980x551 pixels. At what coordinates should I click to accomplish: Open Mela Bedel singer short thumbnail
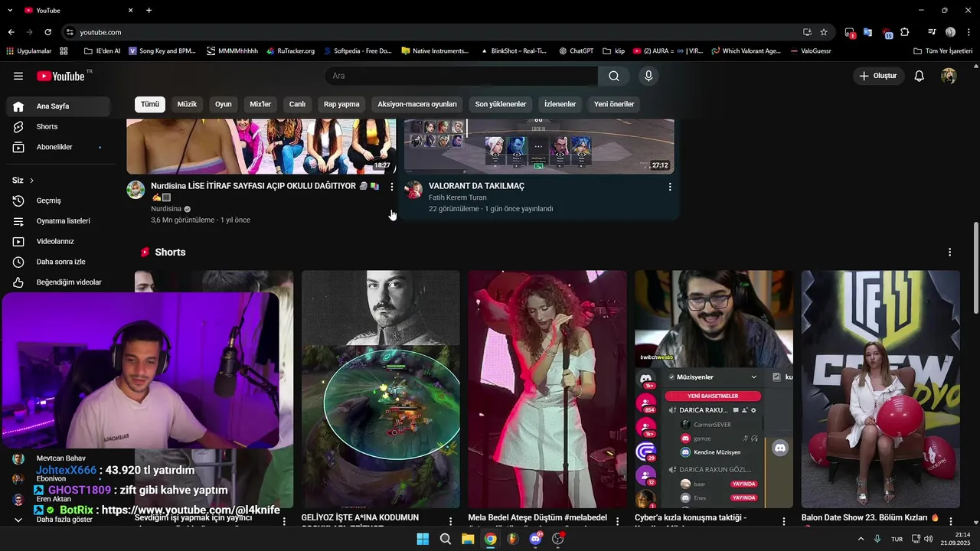click(547, 389)
